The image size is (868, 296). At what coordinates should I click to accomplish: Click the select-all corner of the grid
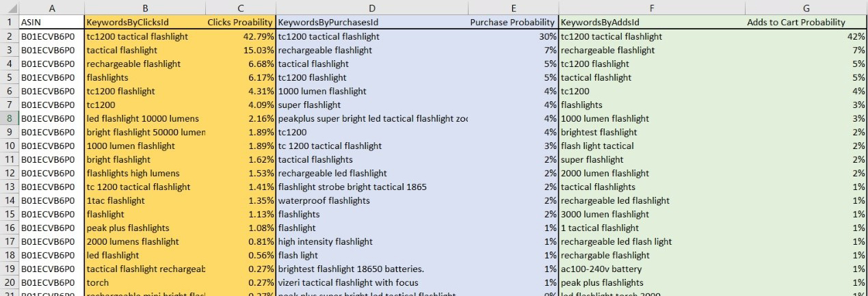click(10, 7)
